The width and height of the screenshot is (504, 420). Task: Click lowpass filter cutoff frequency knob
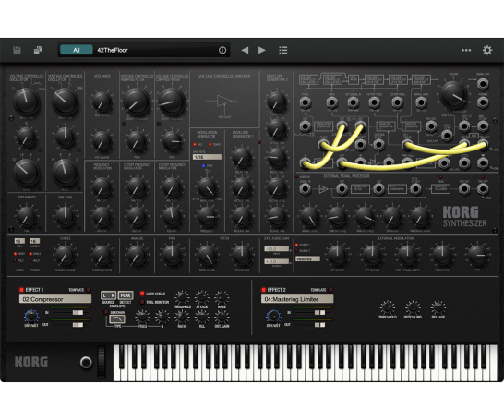coord(172,102)
